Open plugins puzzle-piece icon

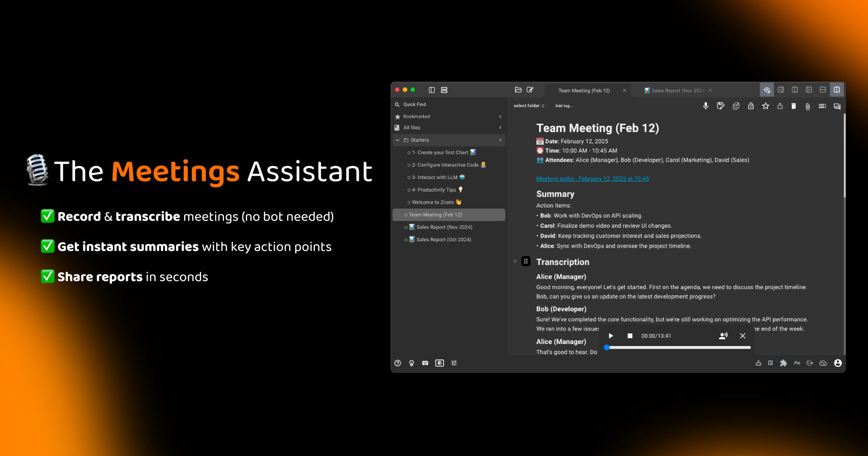[783, 363]
